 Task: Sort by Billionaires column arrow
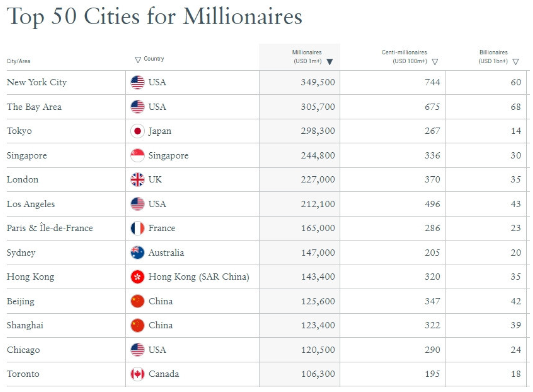[516, 62]
